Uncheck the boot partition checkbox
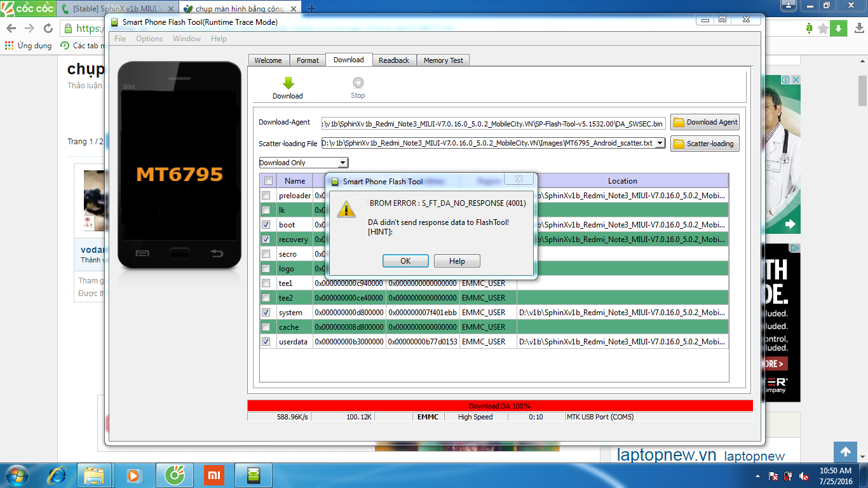Viewport: 868px width, 488px height. tap(266, 225)
